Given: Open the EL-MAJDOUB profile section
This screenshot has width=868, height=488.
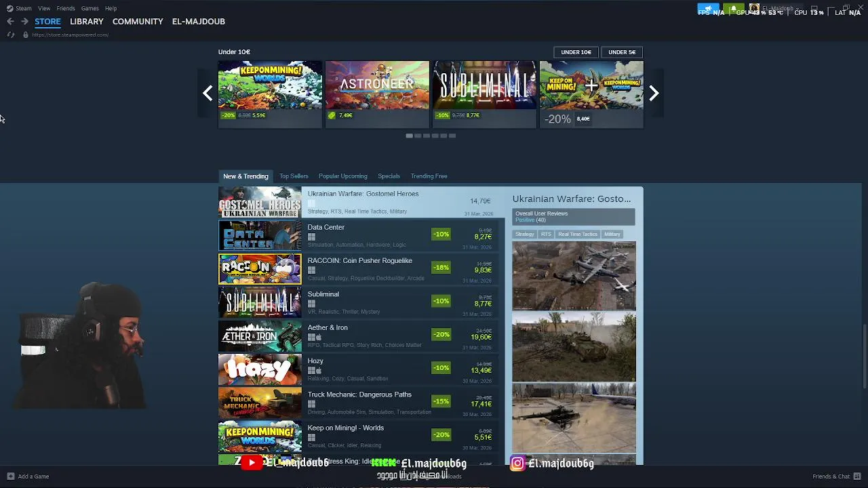Looking at the screenshot, I should pyautogui.click(x=199, y=22).
